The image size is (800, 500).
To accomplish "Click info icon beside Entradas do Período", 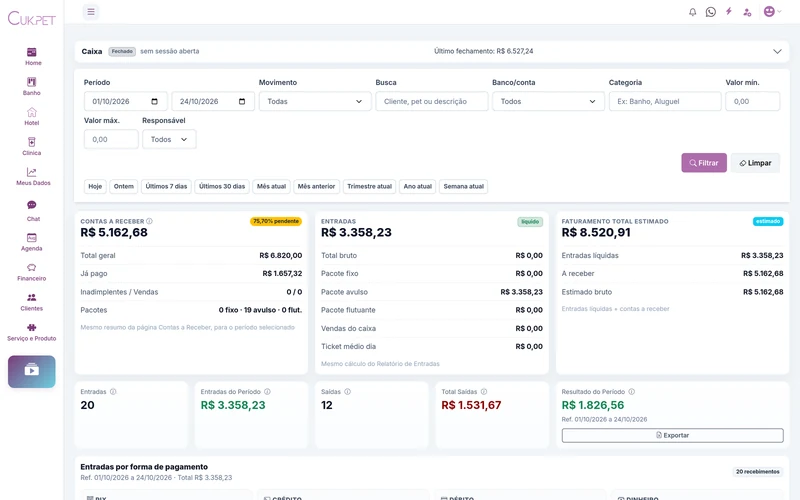I will [267, 392].
